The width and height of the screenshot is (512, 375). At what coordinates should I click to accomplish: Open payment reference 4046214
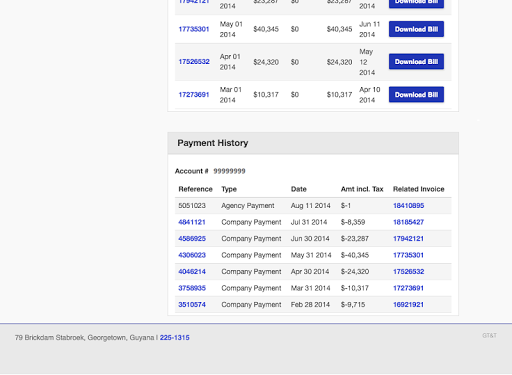point(192,272)
